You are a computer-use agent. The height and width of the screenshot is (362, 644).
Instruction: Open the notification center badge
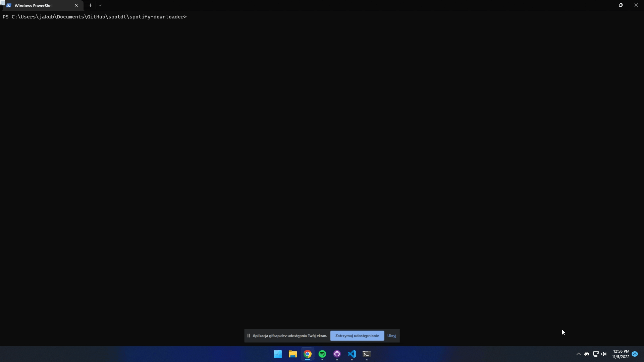635,354
